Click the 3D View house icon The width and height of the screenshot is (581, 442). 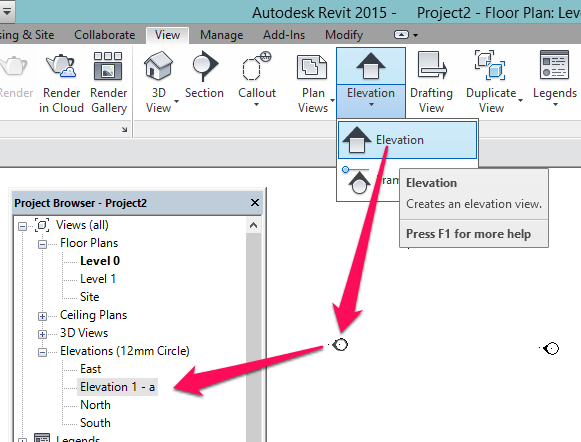(x=159, y=66)
